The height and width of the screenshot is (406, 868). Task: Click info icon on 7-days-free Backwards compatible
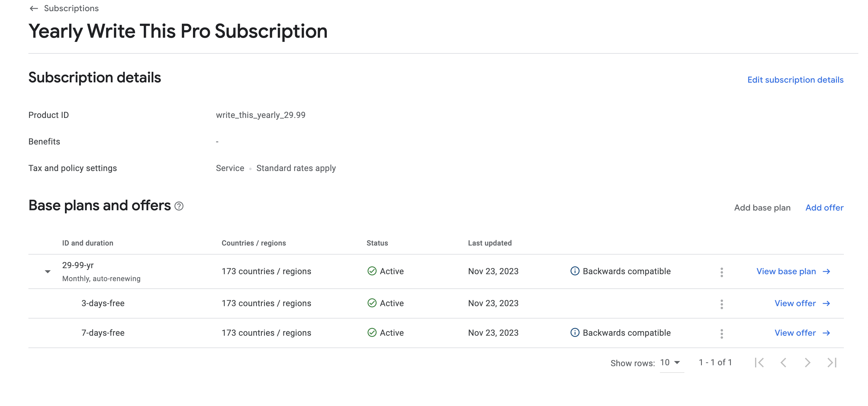(x=574, y=333)
